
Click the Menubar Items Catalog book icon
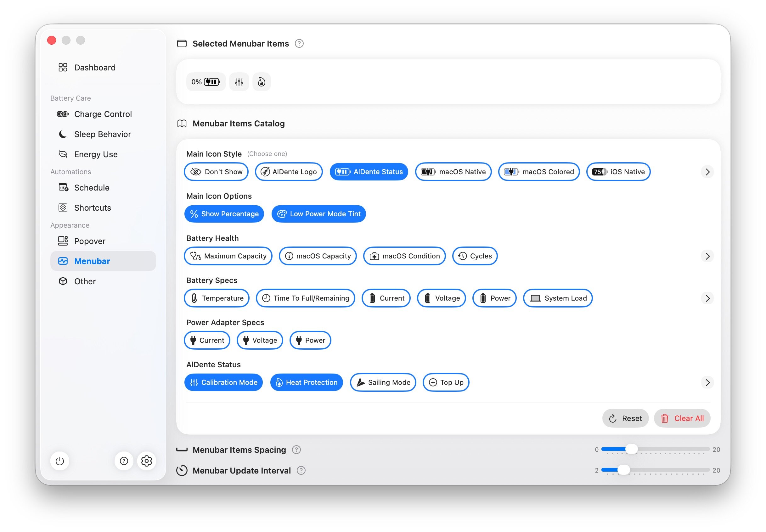[182, 124]
